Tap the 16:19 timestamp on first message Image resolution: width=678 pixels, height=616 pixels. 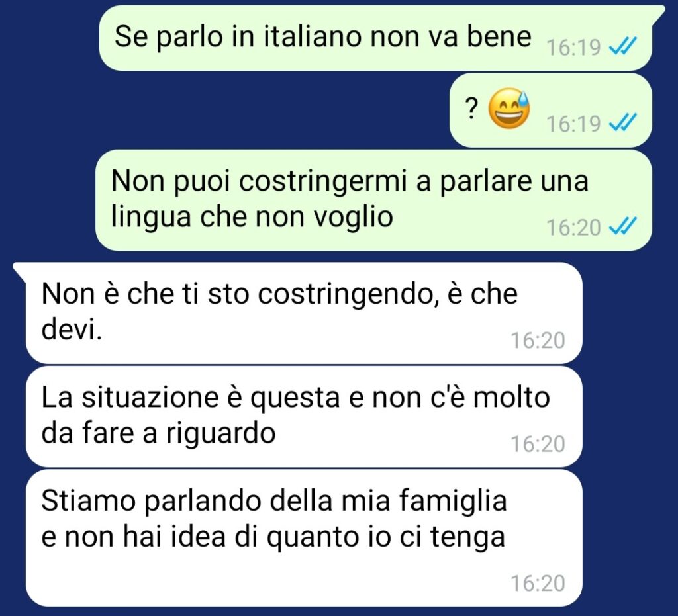point(573,48)
